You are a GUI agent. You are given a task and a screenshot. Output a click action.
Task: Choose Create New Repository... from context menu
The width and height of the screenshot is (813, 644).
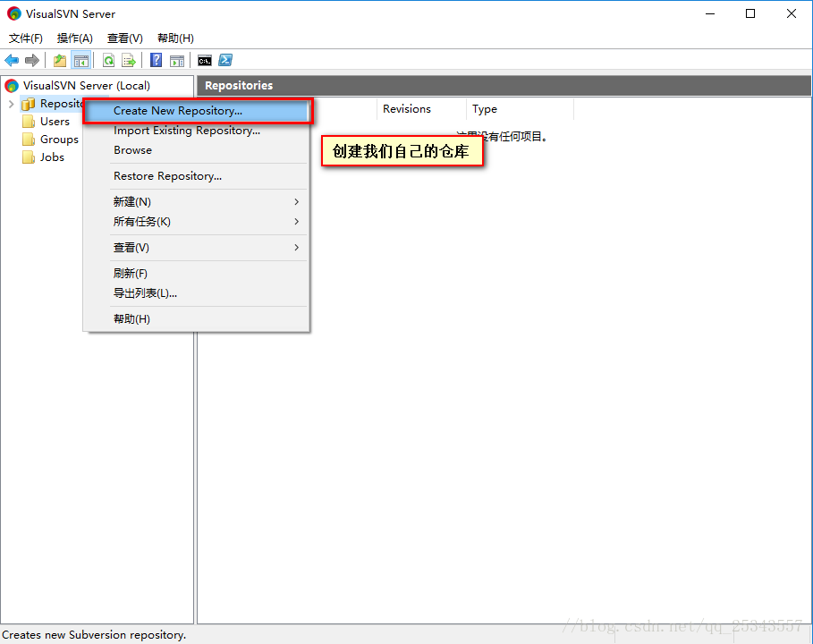[x=198, y=111]
